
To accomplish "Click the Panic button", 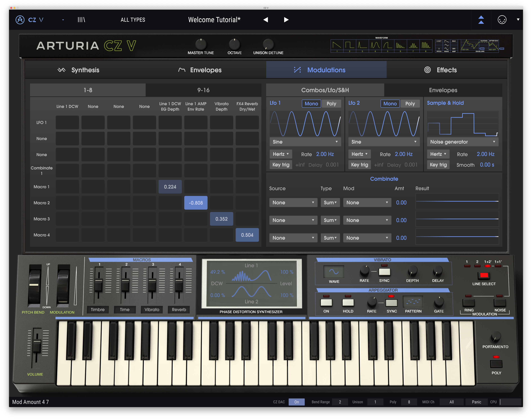I will pos(477,402).
